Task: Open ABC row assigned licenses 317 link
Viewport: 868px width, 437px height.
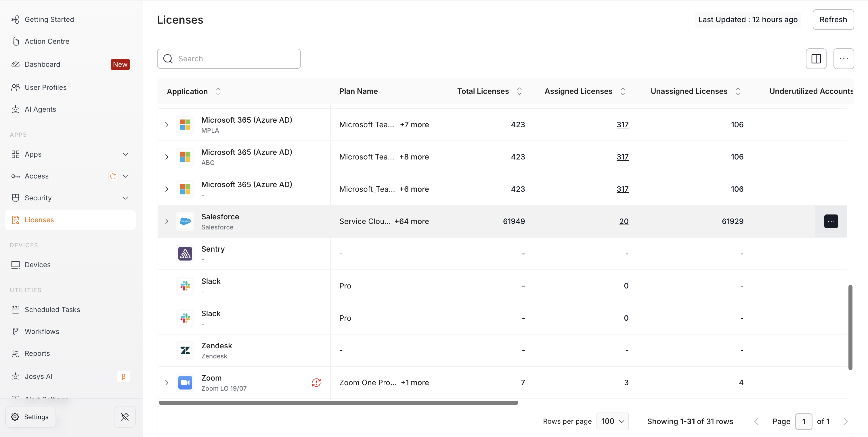Action: [x=622, y=157]
